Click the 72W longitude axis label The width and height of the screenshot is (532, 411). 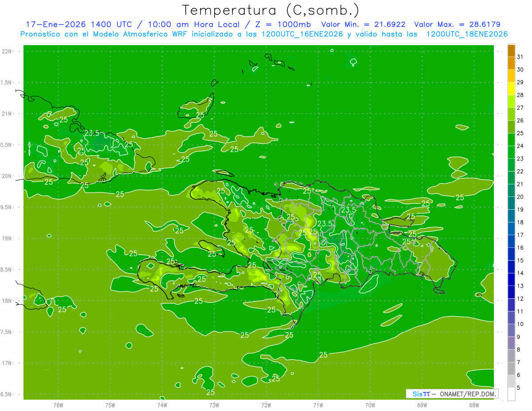266,405
